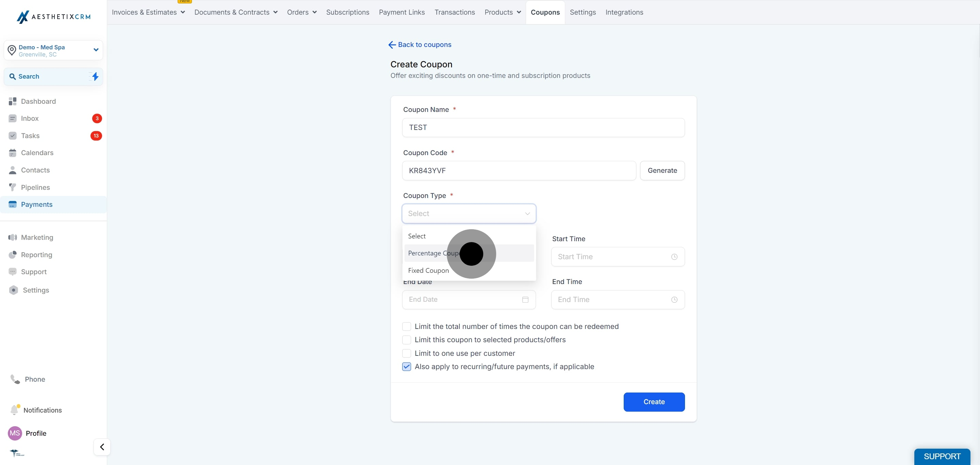The height and width of the screenshot is (465, 980).
Task: Click the Marketing megaphone icon
Action: [x=13, y=237]
